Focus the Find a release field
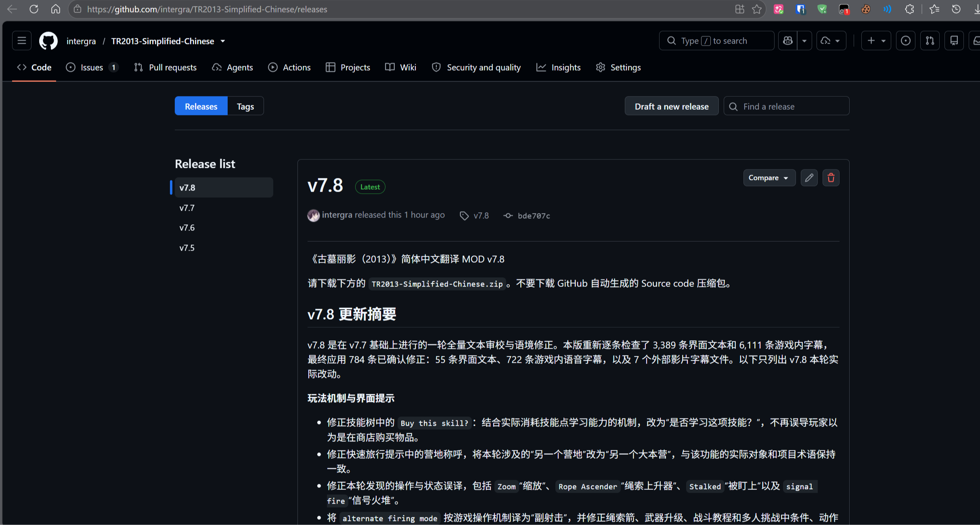This screenshot has width=980, height=525. (786, 106)
